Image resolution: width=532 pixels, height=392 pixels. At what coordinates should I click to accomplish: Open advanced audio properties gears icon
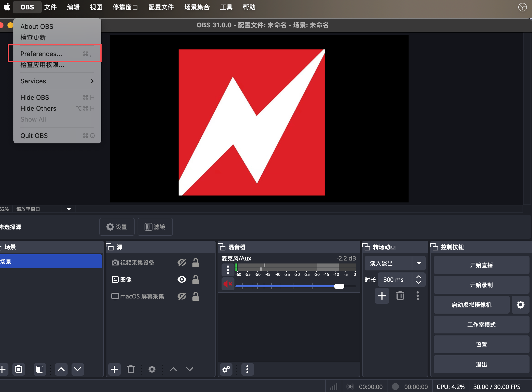point(226,369)
